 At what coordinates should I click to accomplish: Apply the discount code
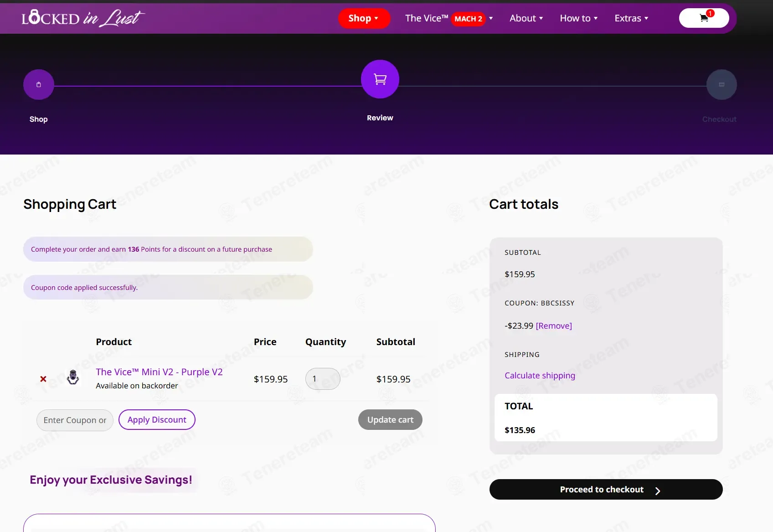click(157, 419)
